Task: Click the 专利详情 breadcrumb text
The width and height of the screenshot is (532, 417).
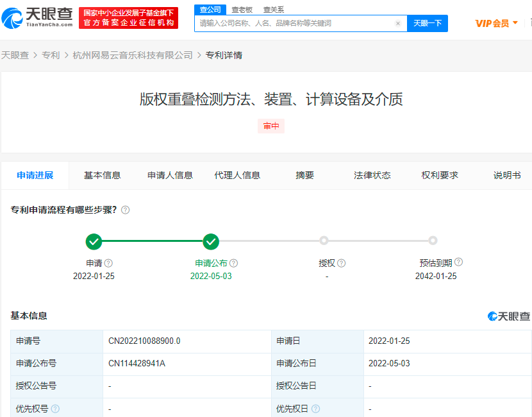Action: [224, 55]
